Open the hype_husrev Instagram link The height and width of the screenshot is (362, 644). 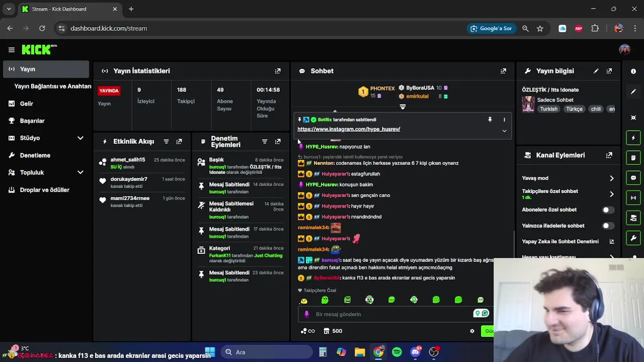tap(349, 129)
